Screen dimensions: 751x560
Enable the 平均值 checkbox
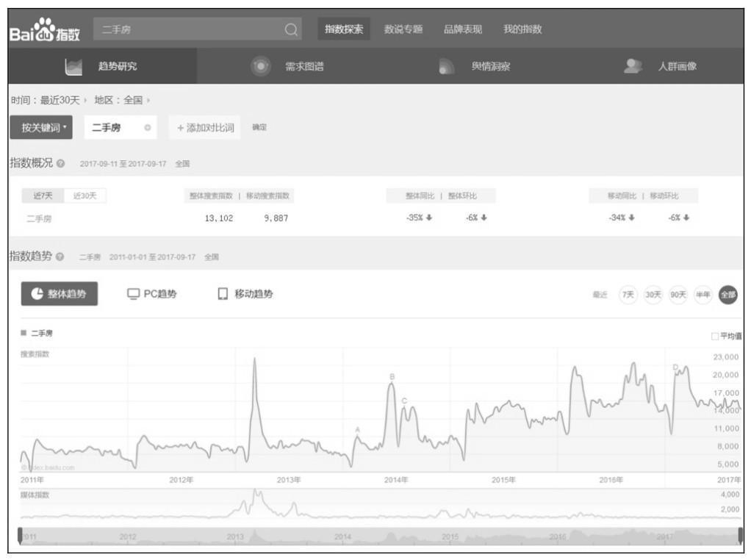click(x=714, y=337)
